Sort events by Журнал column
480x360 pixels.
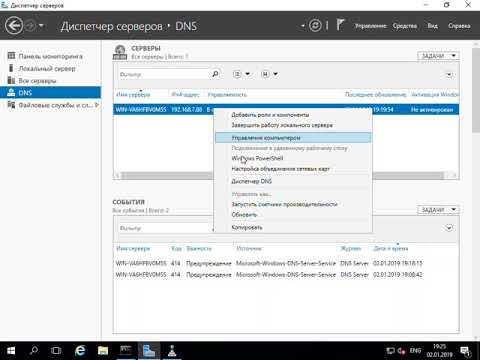point(351,249)
